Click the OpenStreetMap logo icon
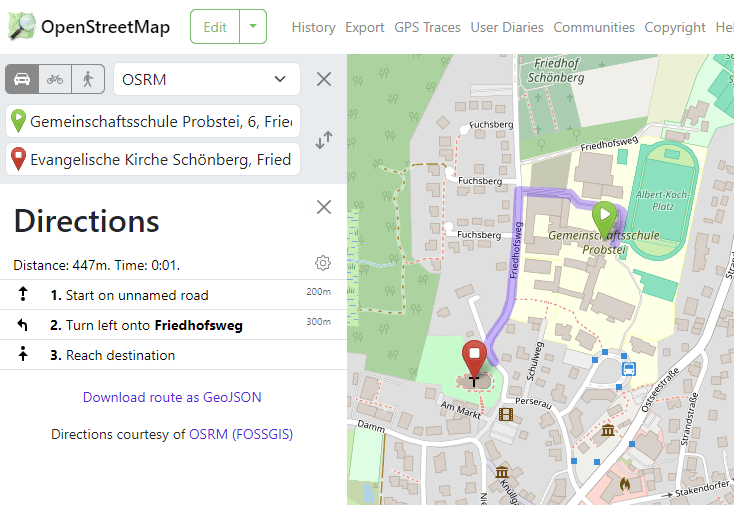 pos(21,27)
